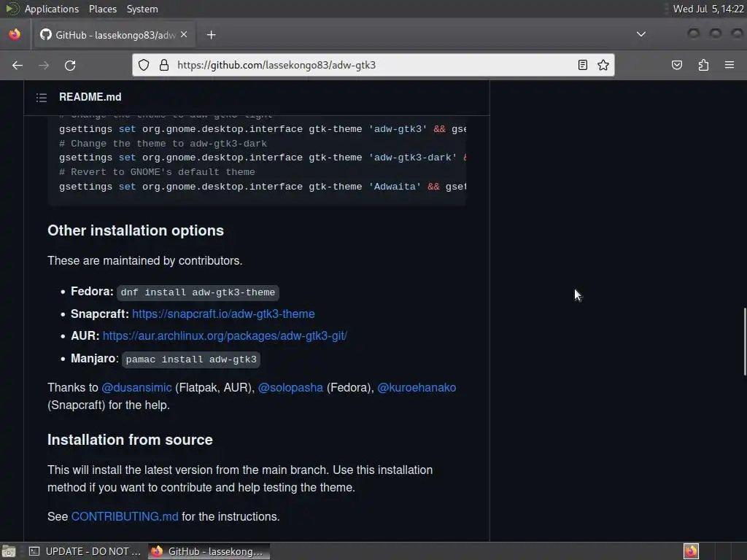Bookmark this page with the star
This screenshot has width=747, height=560.
(x=603, y=65)
